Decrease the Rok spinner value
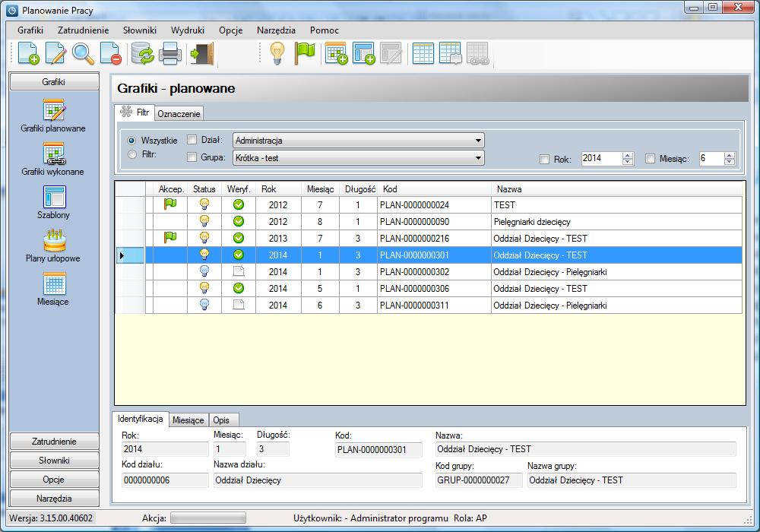The height and width of the screenshot is (532, 760). [628, 161]
